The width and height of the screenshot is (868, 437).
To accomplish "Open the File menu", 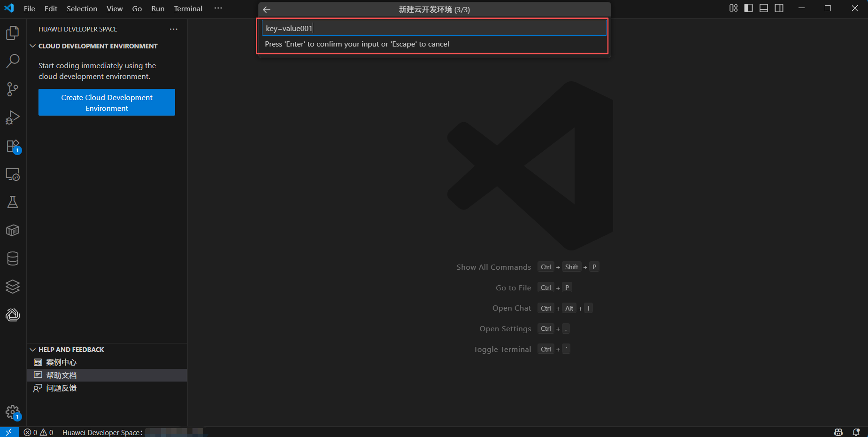I will coord(30,8).
